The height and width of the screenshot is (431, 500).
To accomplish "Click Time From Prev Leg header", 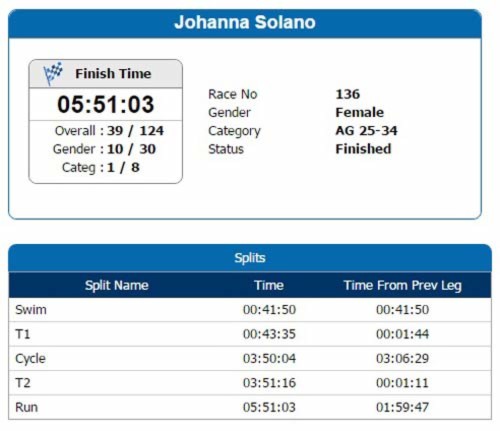I will click(403, 286).
